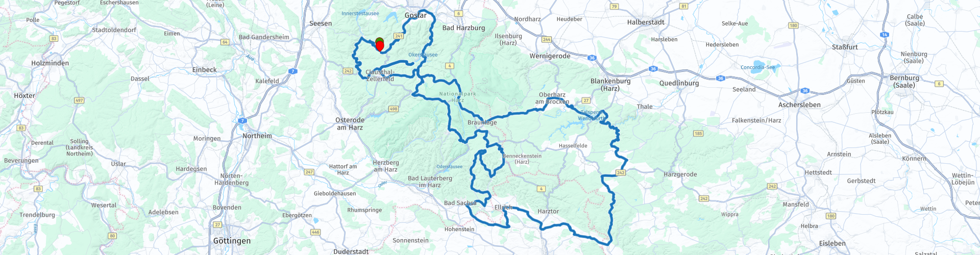The height and width of the screenshot is (255, 980).
Task: Click the Quedlinburg town label
Action: [679, 83]
